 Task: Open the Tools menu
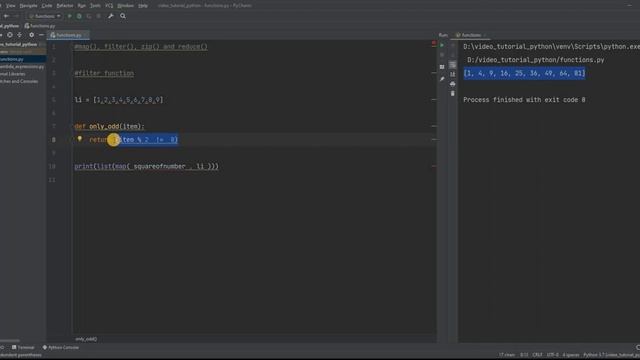tap(95, 6)
